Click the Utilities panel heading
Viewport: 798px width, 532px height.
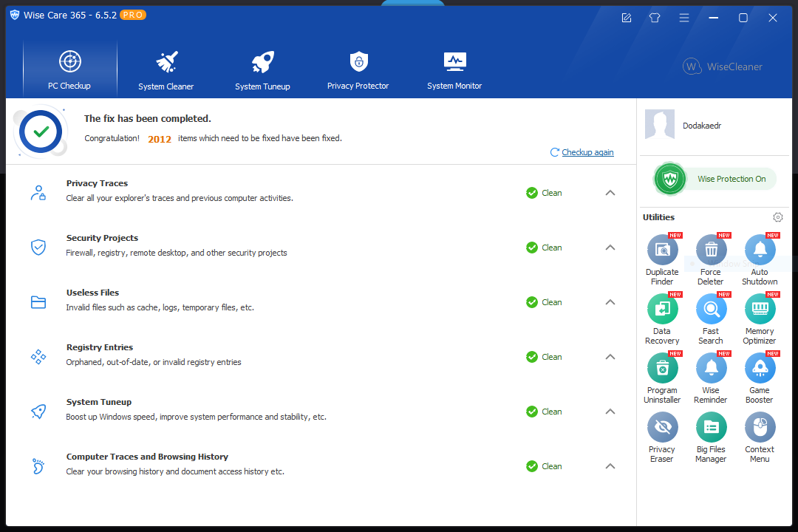coord(658,217)
